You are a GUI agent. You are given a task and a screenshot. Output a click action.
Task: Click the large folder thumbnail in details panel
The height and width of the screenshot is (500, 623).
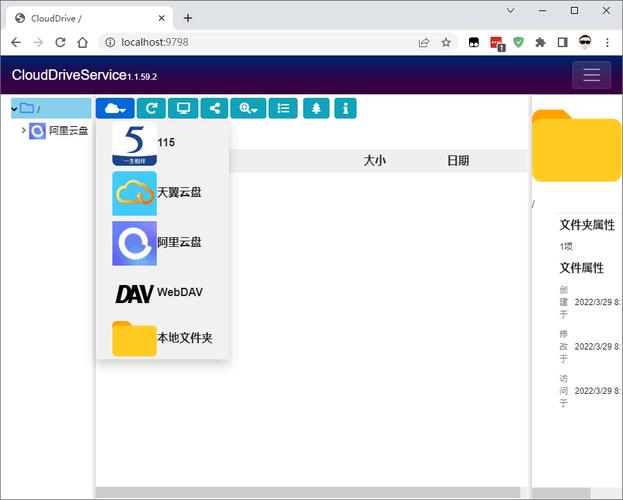click(x=577, y=146)
